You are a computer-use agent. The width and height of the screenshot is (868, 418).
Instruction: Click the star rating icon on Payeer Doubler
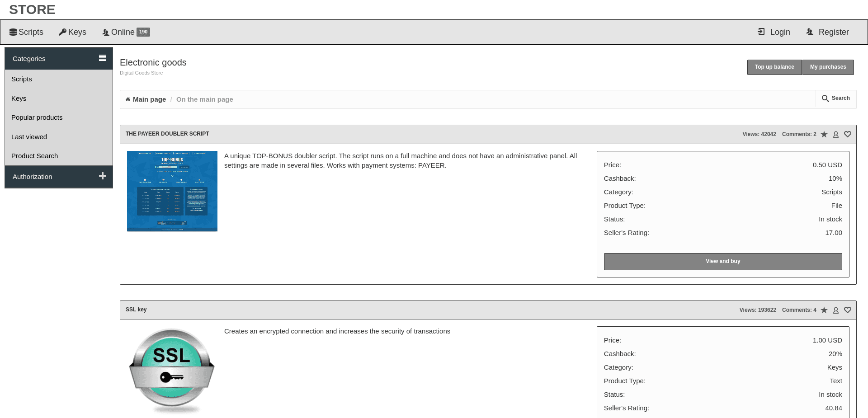tap(824, 134)
